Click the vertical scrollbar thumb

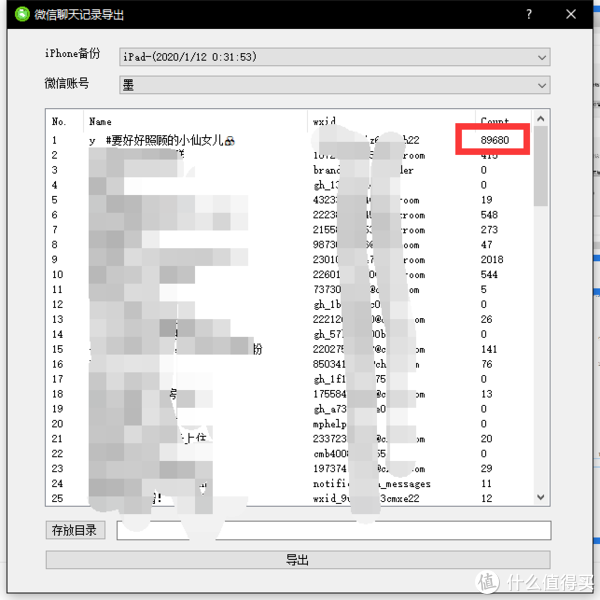541,166
